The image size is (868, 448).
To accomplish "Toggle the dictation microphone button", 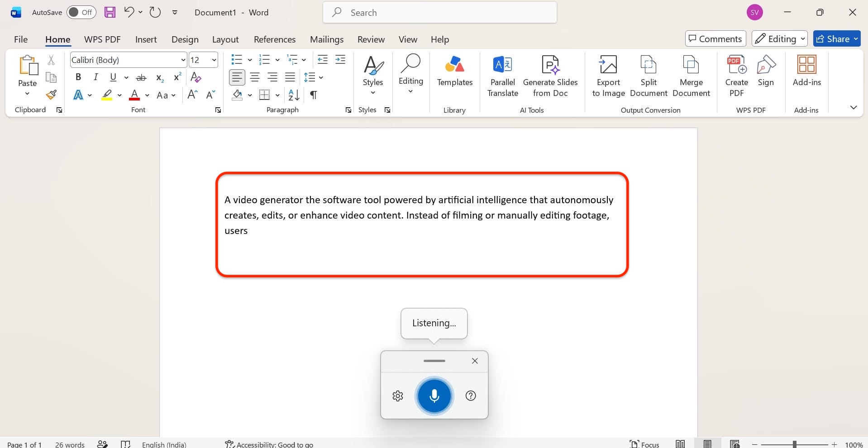I will (434, 396).
